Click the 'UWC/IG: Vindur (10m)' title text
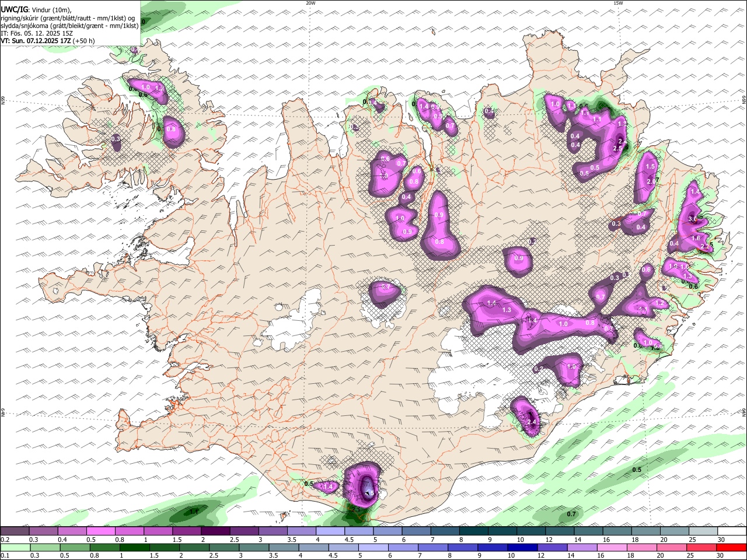This screenshot has height=560, width=747. point(36,10)
